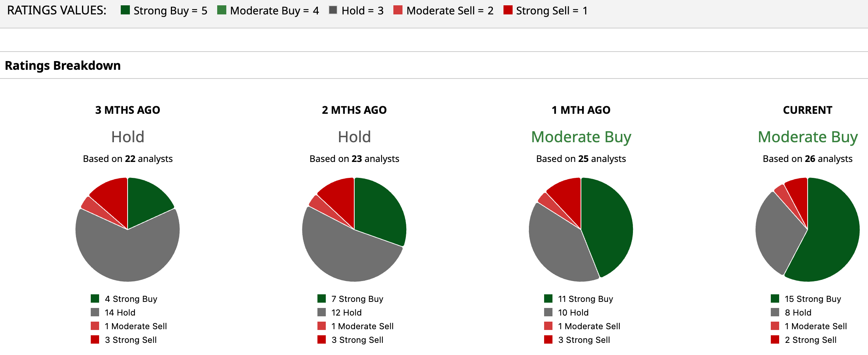Click the Strong Sell = 1 red swatch

(508, 10)
